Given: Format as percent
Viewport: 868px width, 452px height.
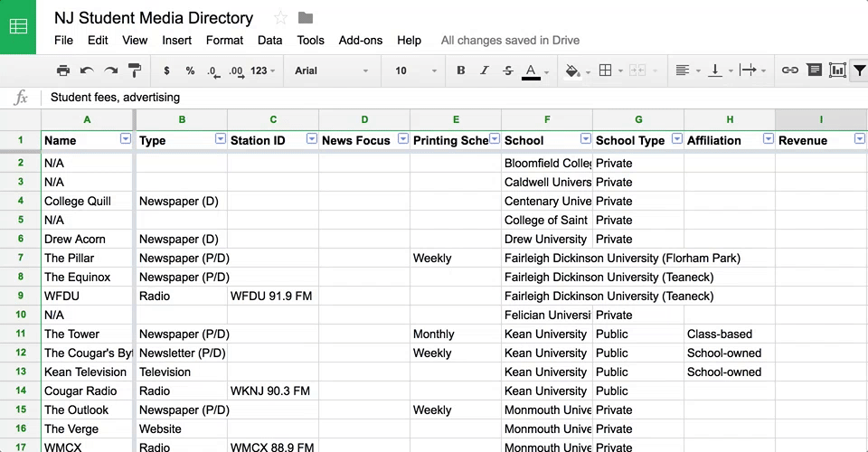Looking at the screenshot, I should [190, 71].
